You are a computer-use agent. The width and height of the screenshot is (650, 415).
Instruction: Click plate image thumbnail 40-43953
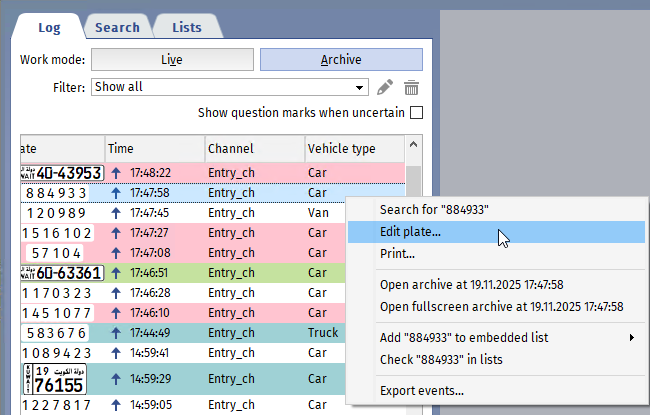tap(61, 173)
